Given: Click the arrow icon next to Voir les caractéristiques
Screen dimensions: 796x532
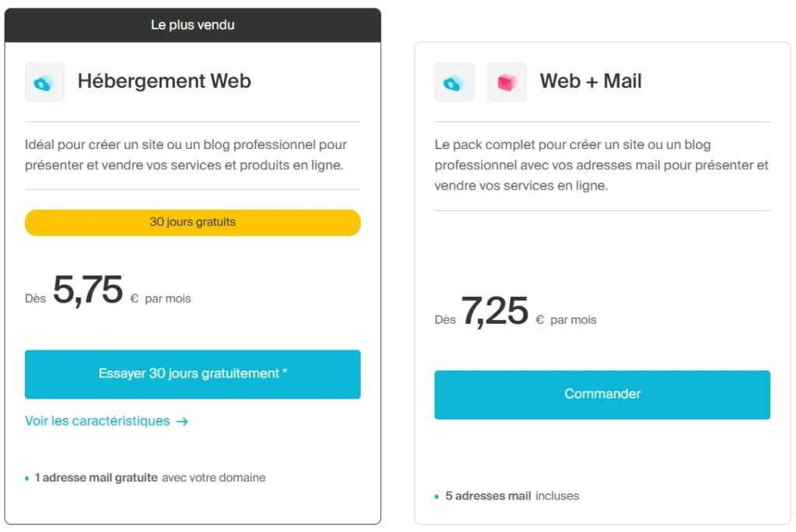Looking at the screenshot, I should tap(183, 421).
